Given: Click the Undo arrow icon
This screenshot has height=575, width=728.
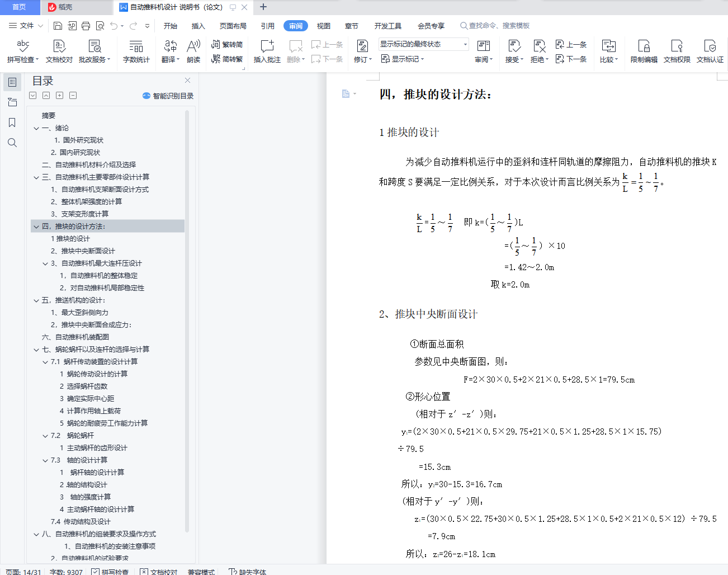Looking at the screenshot, I should coord(114,26).
